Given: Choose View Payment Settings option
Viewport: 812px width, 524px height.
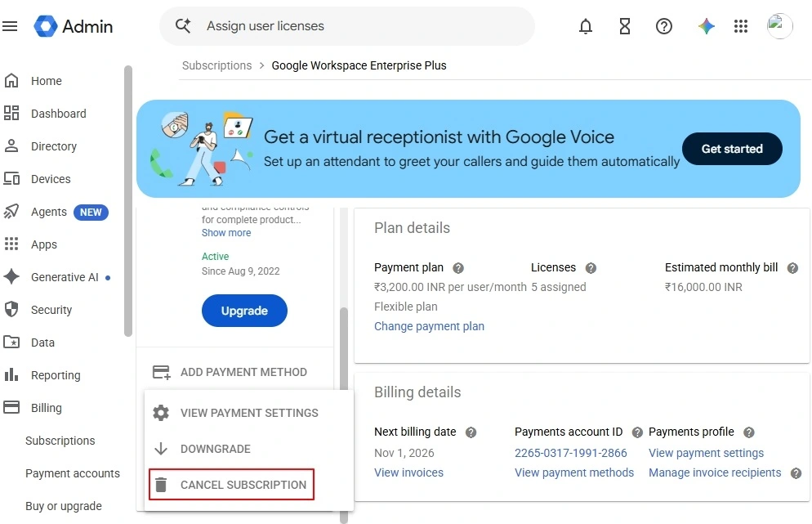Looking at the screenshot, I should [x=235, y=413].
